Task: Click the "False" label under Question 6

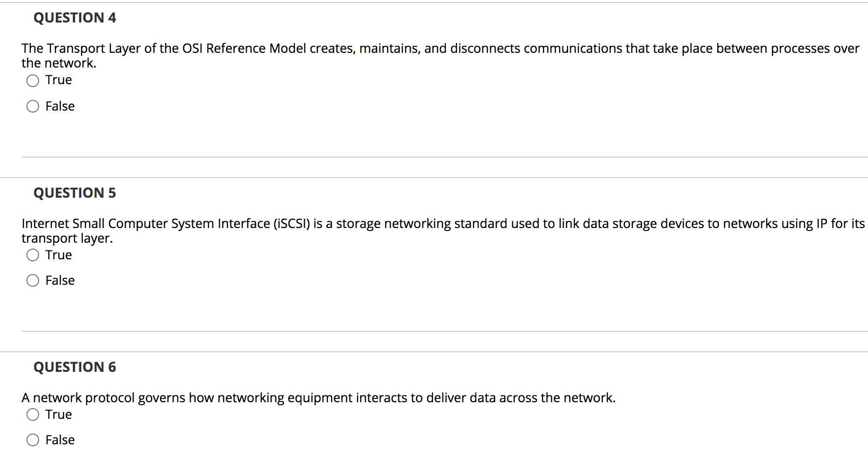Action: (60, 440)
